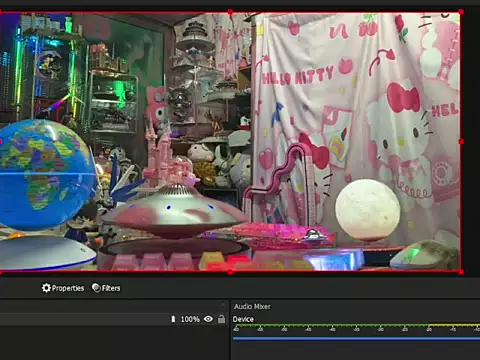Click the blue Device volume slider
480x360 pixels.
coord(356,338)
